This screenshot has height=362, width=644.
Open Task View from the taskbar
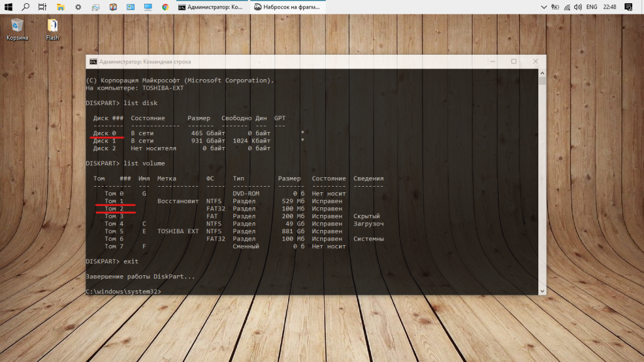pos(42,7)
